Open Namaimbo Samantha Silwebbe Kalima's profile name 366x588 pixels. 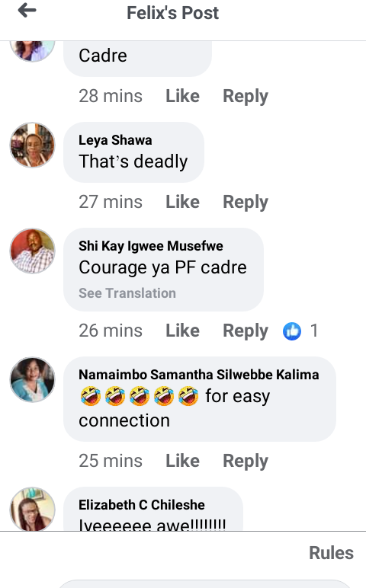click(x=198, y=375)
